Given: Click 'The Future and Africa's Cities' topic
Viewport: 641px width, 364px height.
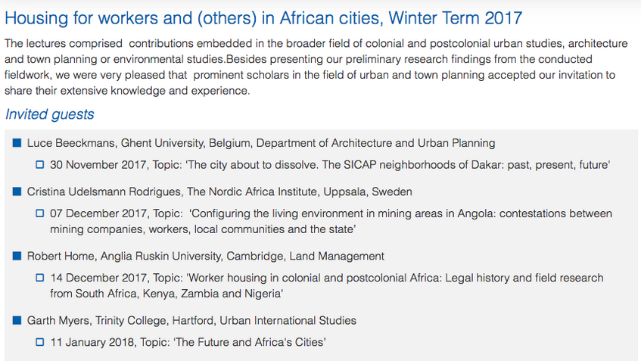Looking at the screenshot, I should point(250,342).
